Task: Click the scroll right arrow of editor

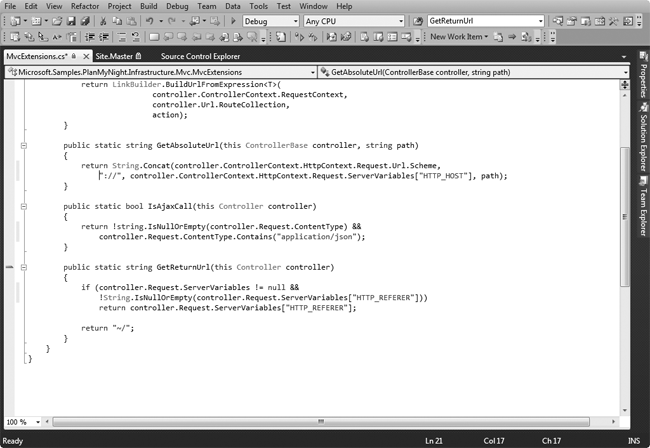Action: click(613, 422)
